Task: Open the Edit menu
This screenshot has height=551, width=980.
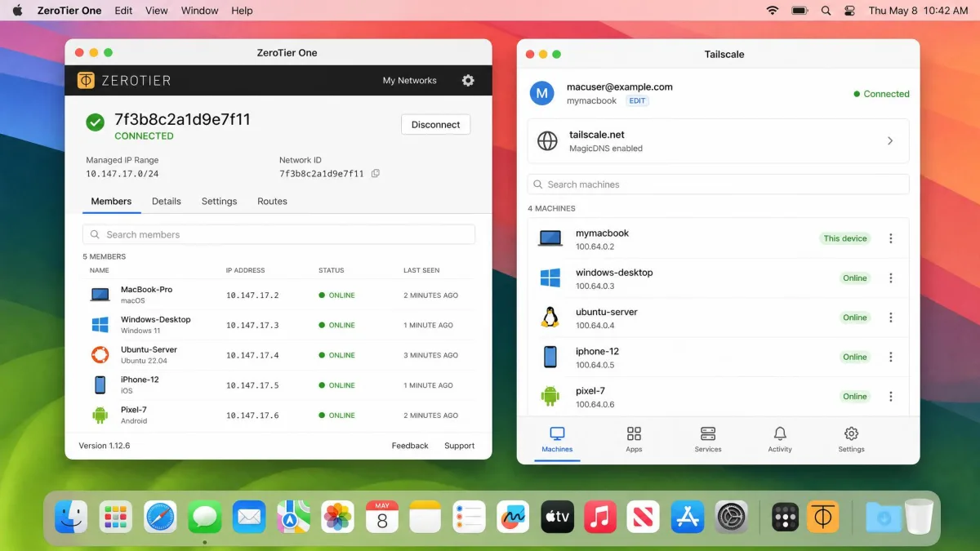Action: tap(123, 11)
